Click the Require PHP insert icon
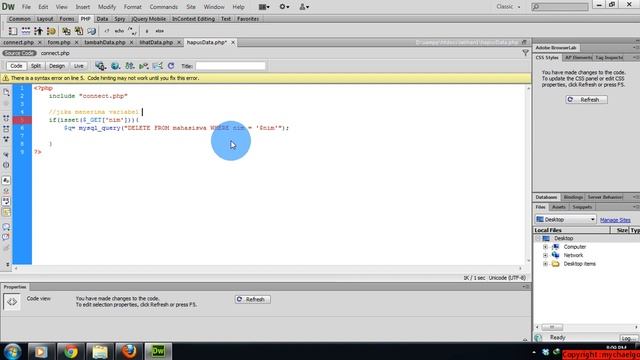The image size is (640, 360). pos(79,31)
